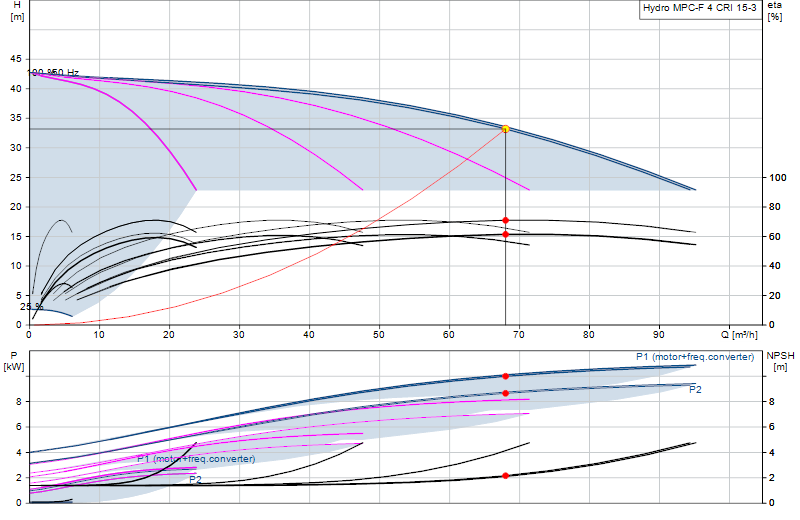Click the '100 % 50 Hz' curve label
Screen dimensions: 800x520
pyautogui.click(x=53, y=72)
